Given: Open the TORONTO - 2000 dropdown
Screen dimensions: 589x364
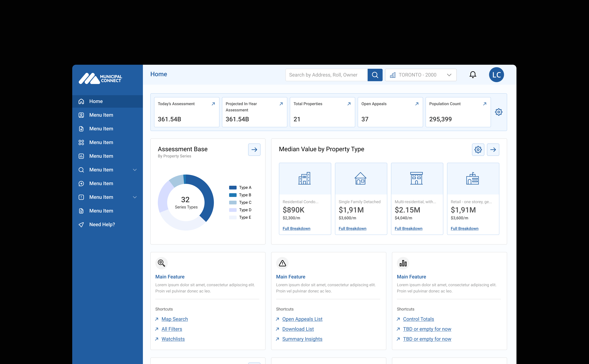Looking at the screenshot, I should click(x=421, y=75).
